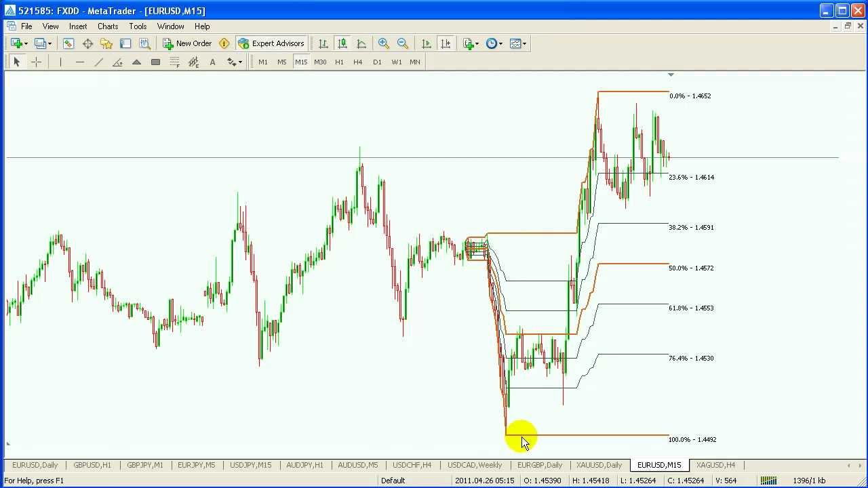Click the 'Default' profile status text
The height and width of the screenshot is (488, 868).
click(393, 481)
